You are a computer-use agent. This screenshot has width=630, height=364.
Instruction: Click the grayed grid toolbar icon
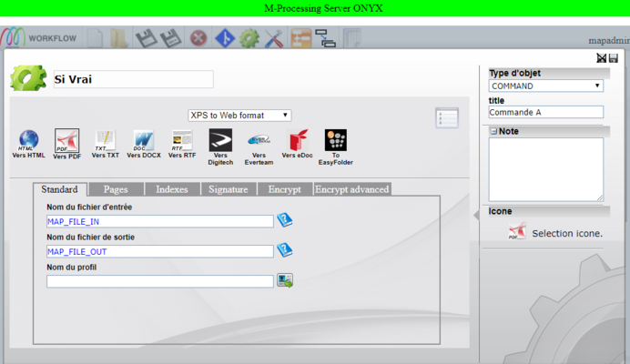(x=352, y=38)
